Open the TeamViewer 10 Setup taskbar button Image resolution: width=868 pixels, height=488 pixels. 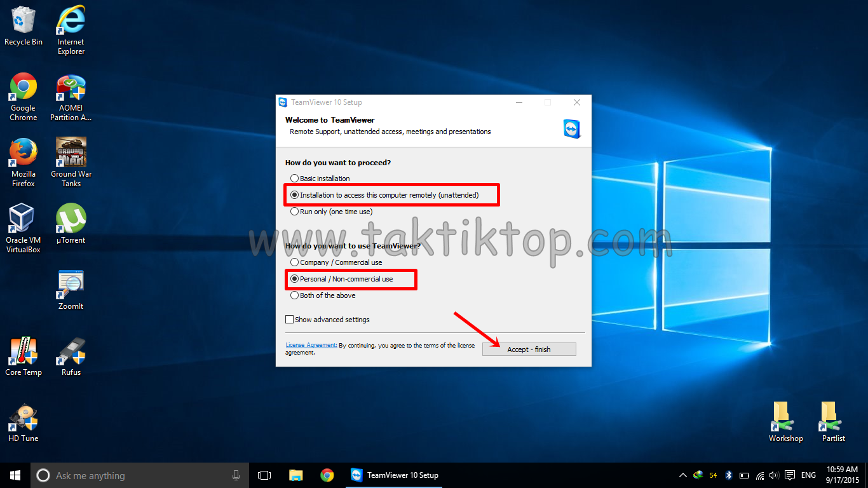pos(393,475)
